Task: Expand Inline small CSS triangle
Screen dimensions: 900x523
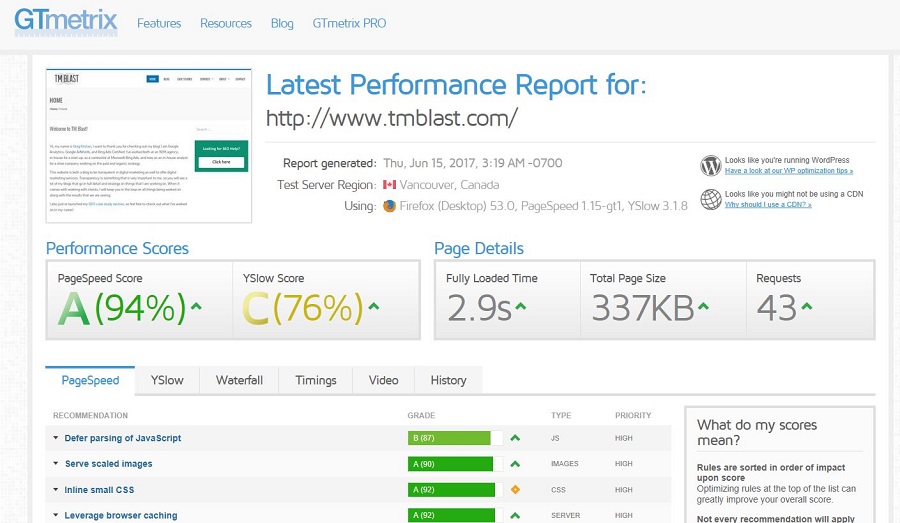Action: click(x=56, y=489)
